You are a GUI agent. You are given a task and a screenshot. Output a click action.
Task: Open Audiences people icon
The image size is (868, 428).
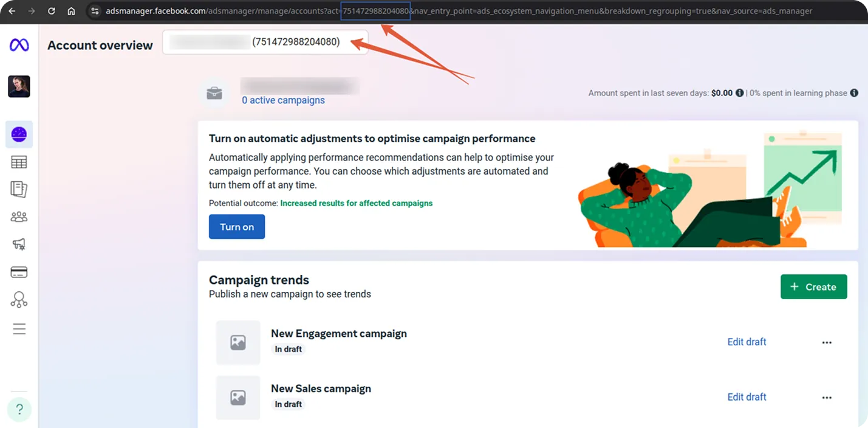[x=19, y=216]
